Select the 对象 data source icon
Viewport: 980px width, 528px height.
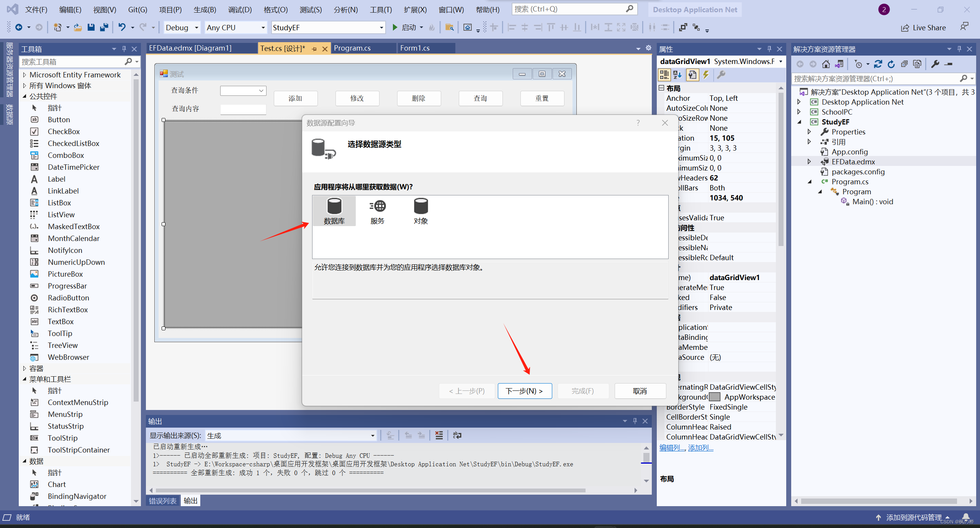click(420, 210)
